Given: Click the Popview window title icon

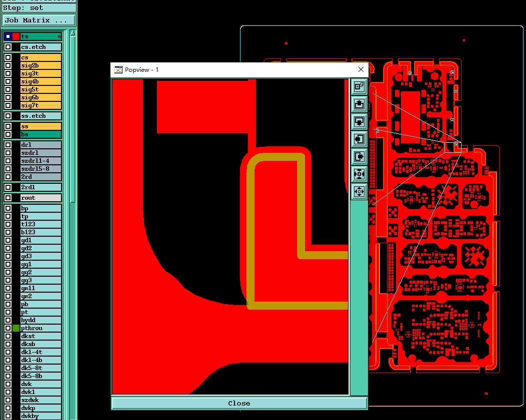Looking at the screenshot, I should click(118, 69).
